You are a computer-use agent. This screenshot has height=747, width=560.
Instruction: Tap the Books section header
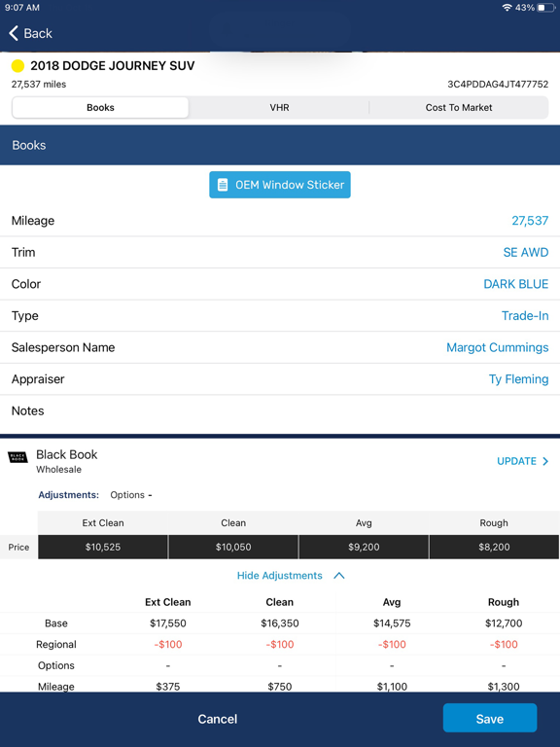[280, 145]
